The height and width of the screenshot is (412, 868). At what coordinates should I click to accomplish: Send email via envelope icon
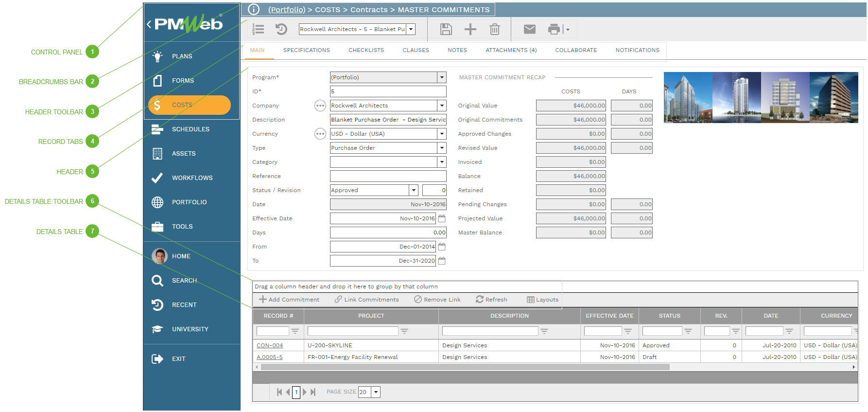click(529, 29)
